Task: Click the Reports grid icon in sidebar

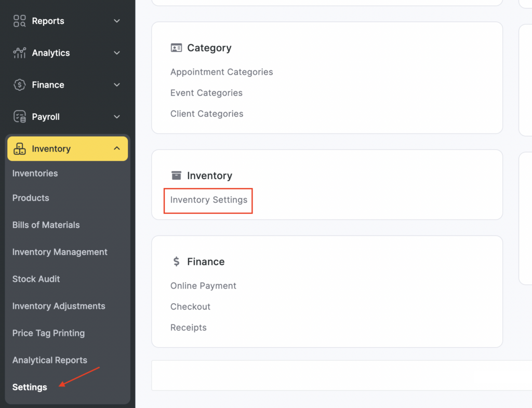Action: coord(19,21)
